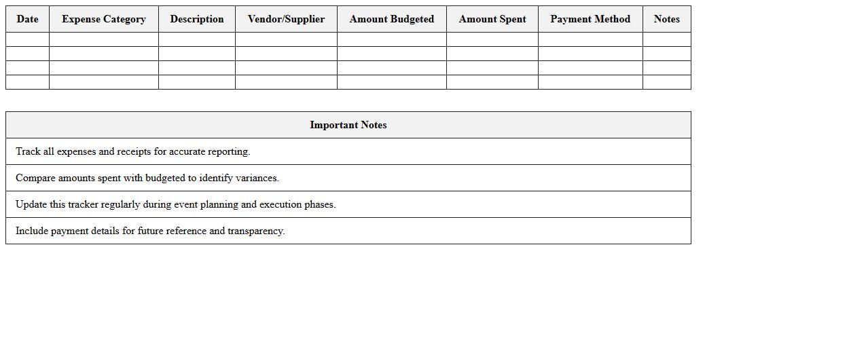The image size is (868, 340).
Task: Click first empty cell under Date
Action: [27, 39]
